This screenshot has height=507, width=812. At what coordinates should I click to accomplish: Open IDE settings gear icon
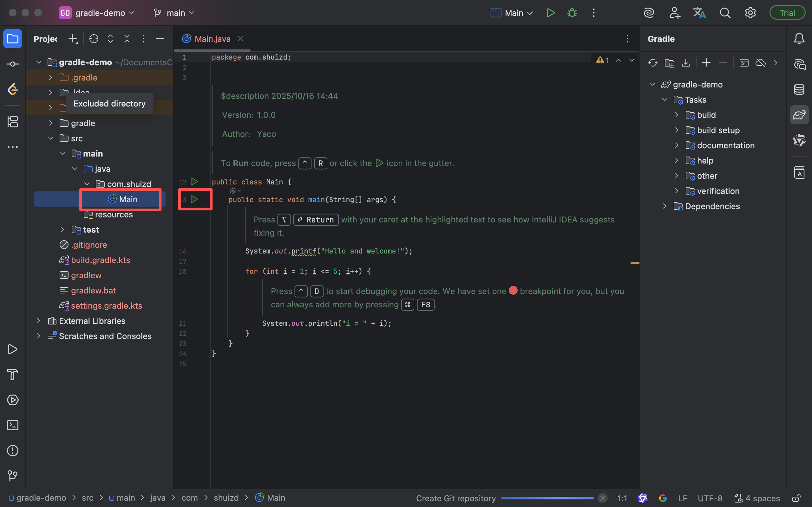(750, 13)
